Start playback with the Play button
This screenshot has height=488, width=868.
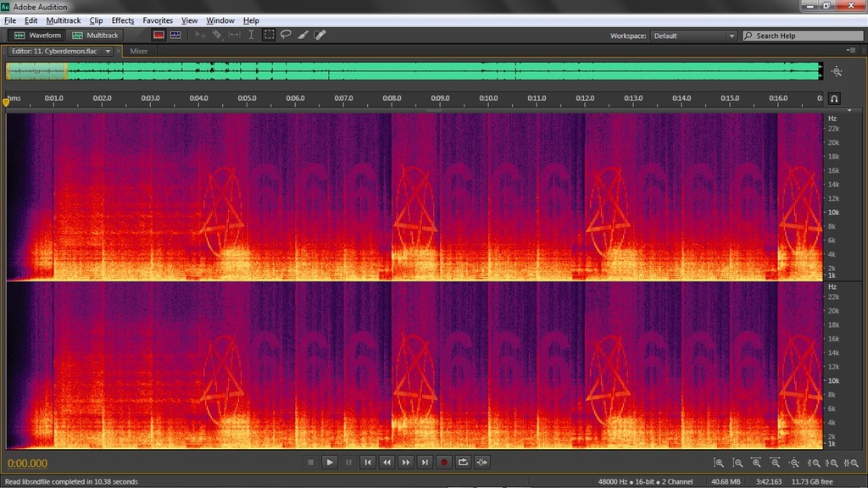pos(330,463)
